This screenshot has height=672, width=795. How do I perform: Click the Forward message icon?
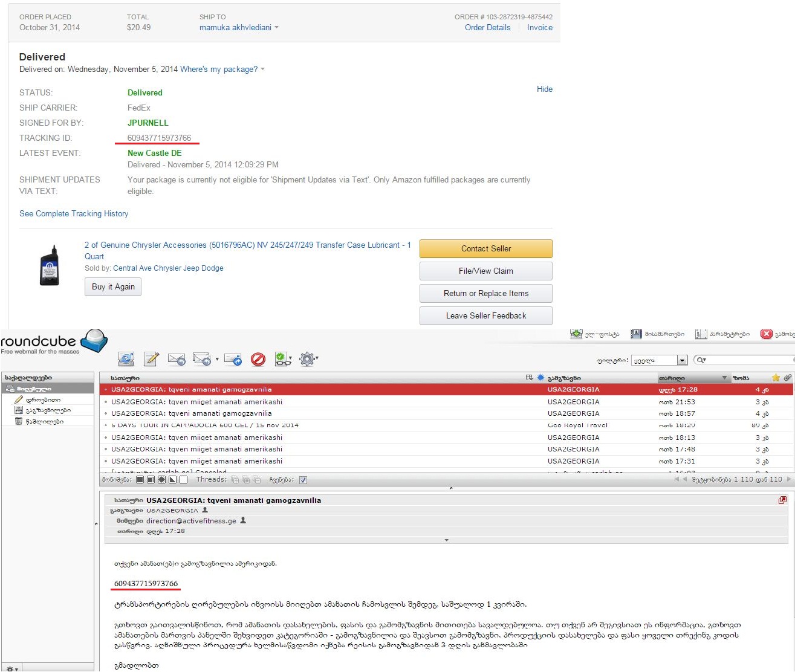click(233, 359)
